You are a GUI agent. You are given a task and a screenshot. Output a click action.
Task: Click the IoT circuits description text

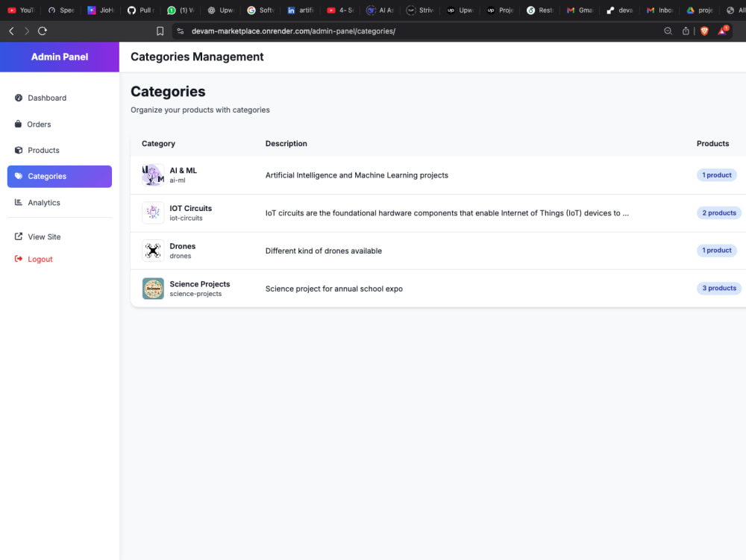coord(447,213)
